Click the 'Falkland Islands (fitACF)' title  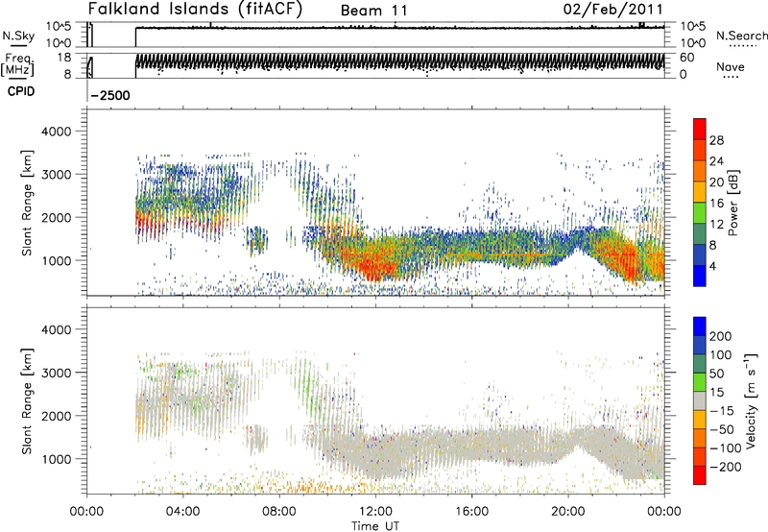pos(195,10)
